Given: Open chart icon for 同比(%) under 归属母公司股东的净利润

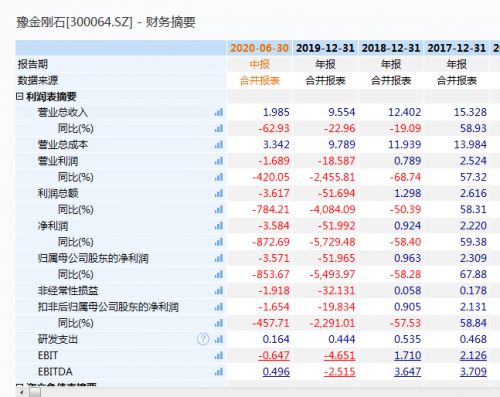Looking at the screenshot, I should [x=219, y=275].
